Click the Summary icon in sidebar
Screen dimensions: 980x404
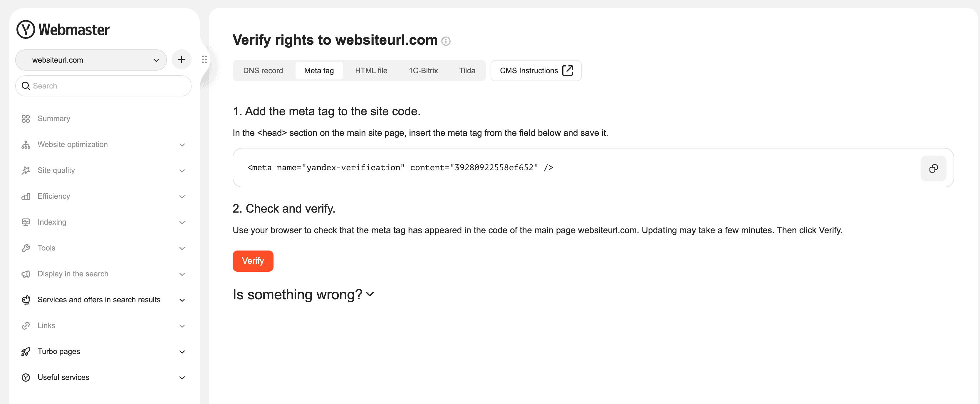click(25, 118)
